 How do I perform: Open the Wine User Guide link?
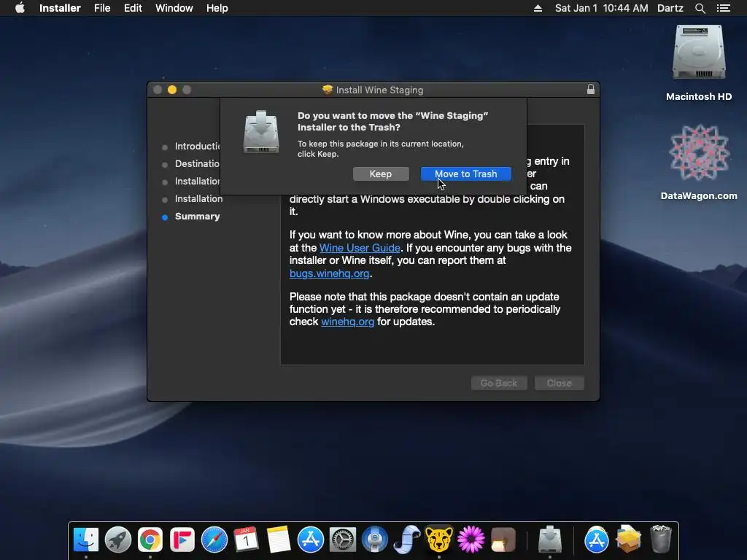[x=360, y=248]
